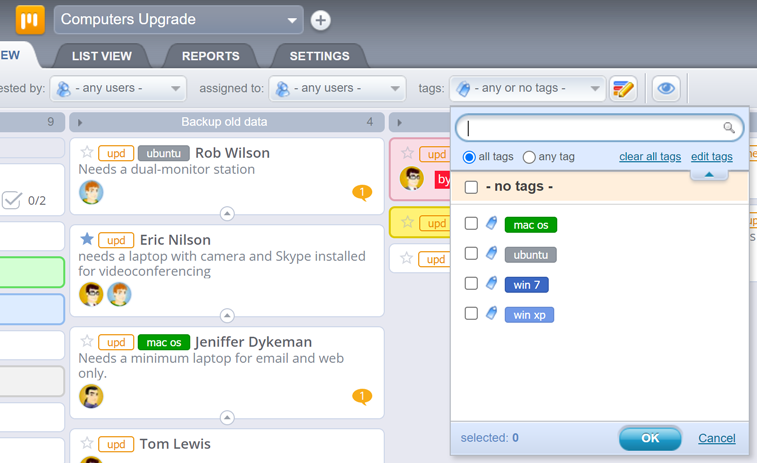Unstar the Eric Nilson card
The height and width of the screenshot is (463, 757).
87,239
